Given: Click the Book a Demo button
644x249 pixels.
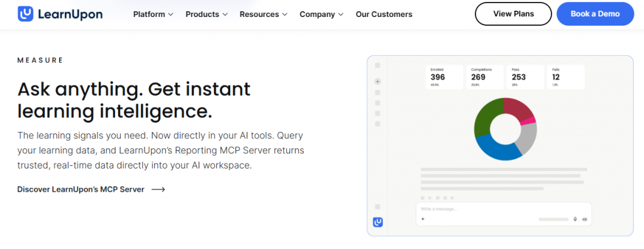Looking at the screenshot, I should (595, 14).
